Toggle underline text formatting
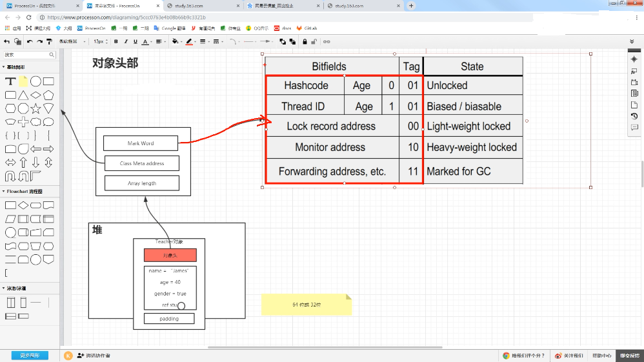Image resolution: width=644 pixels, height=362 pixels. coord(135,41)
